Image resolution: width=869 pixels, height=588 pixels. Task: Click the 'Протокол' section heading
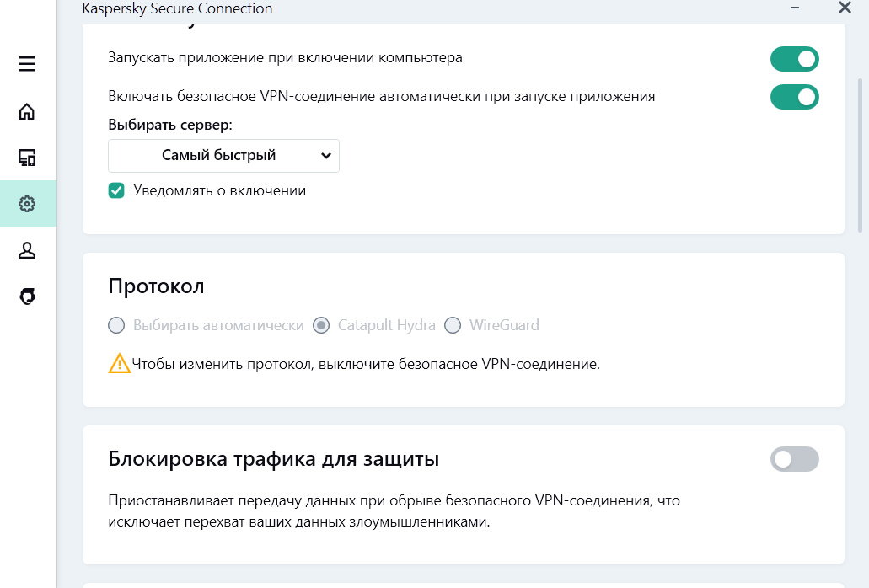pos(156,286)
